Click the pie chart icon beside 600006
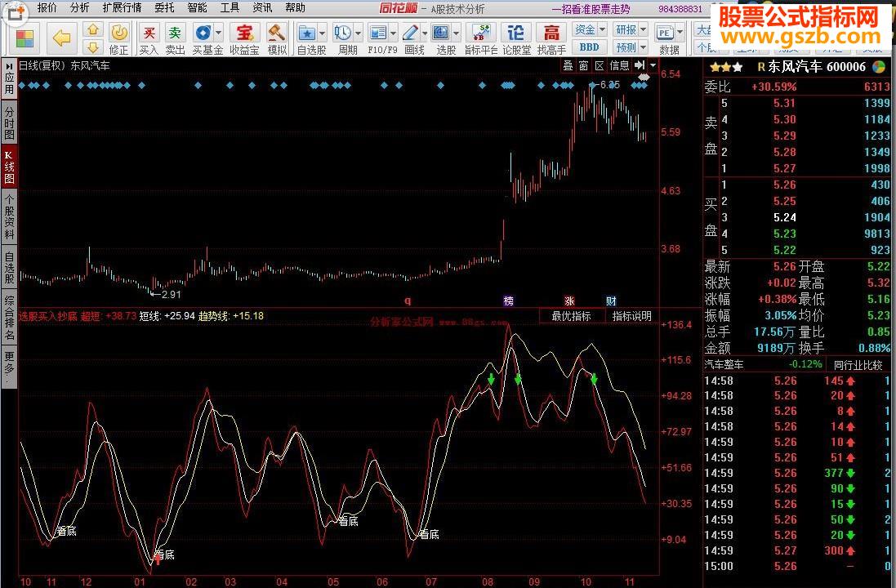The width and height of the screenshot is (896, 588). [880, 66]
